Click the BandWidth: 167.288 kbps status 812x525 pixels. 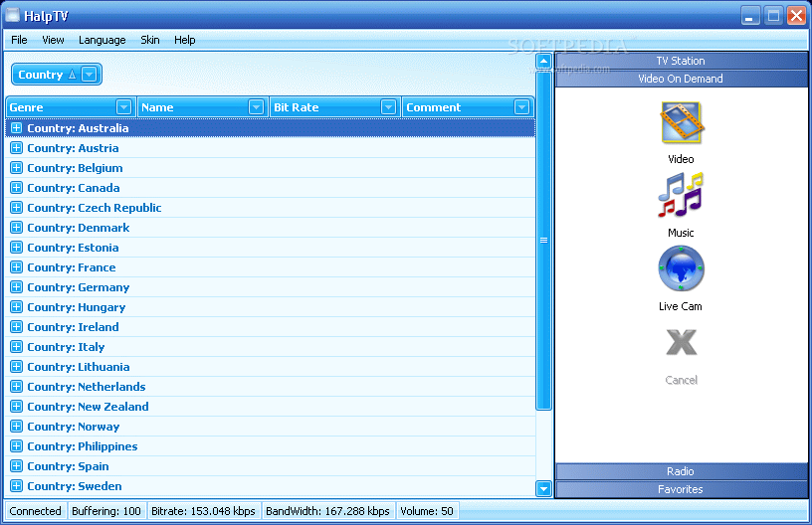[327, 511]
